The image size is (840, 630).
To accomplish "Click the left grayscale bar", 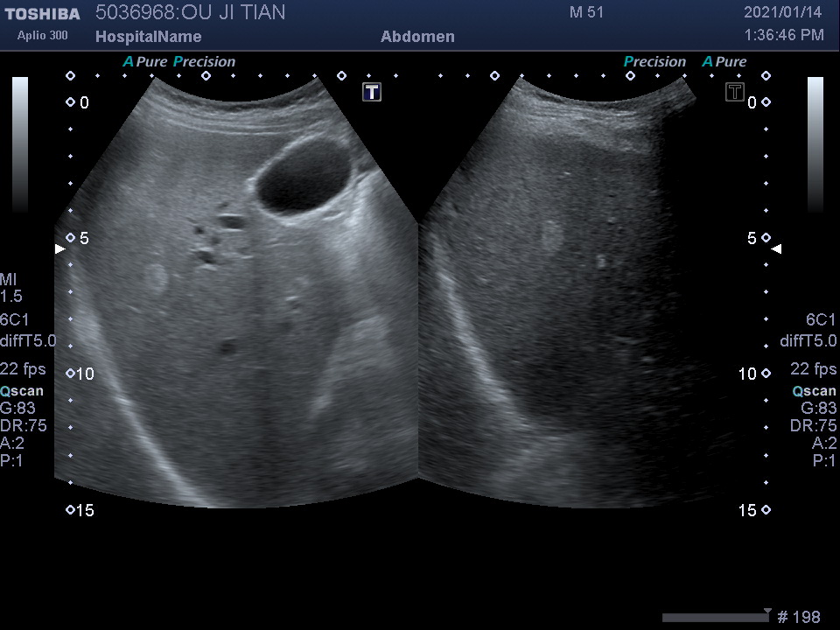I will (x=20, y=144).
